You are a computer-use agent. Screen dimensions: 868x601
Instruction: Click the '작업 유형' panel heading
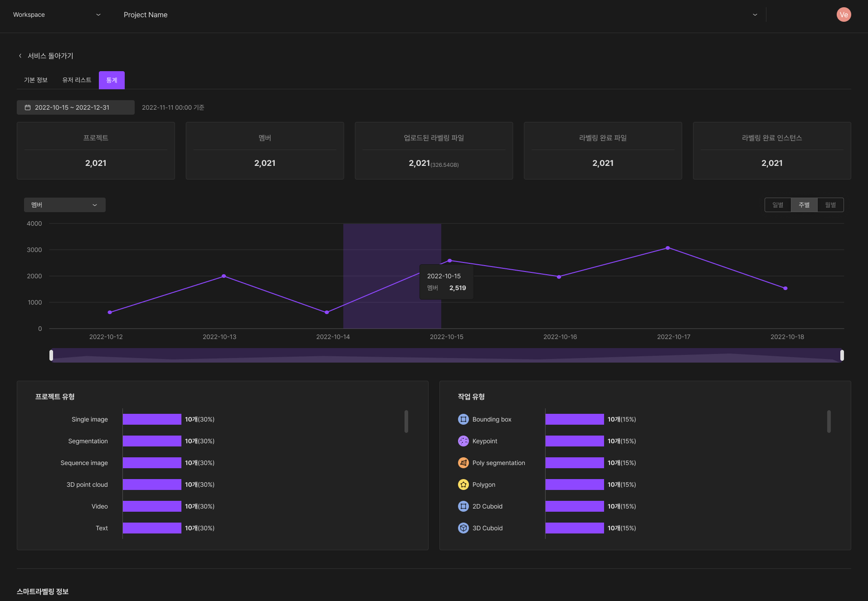coord(471,397)
